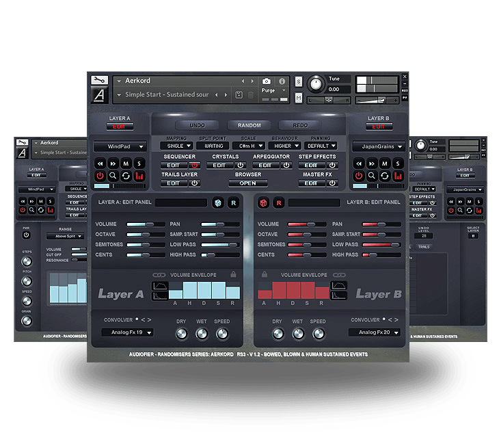
Task: Toggle Crystals power button
Action: 240,166
